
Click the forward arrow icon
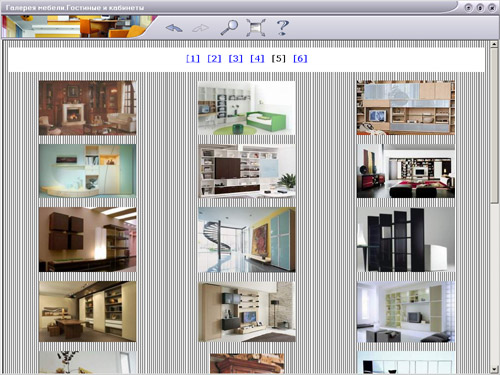(201, 28)
